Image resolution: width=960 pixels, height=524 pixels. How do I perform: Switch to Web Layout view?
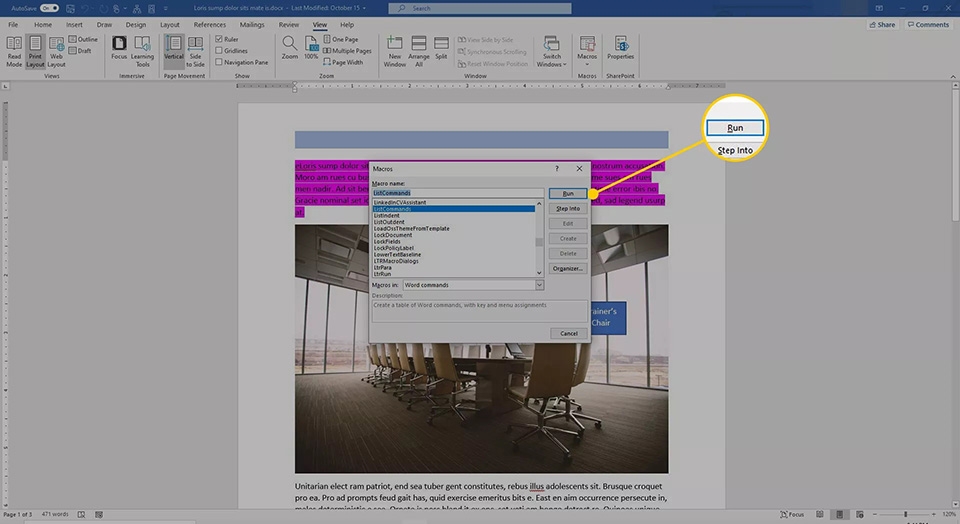[x=56, y=51]
